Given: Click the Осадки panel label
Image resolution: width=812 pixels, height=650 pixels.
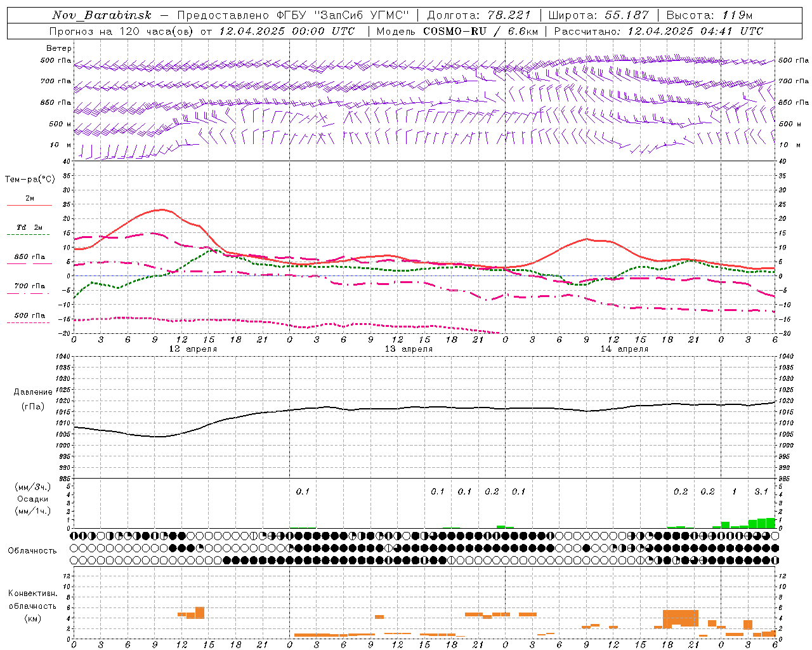Looking at the screenshot, I should pos(33,499).
